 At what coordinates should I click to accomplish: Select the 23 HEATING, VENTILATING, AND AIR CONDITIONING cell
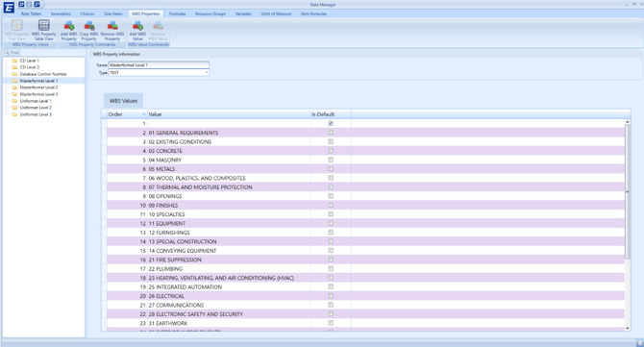229,278
